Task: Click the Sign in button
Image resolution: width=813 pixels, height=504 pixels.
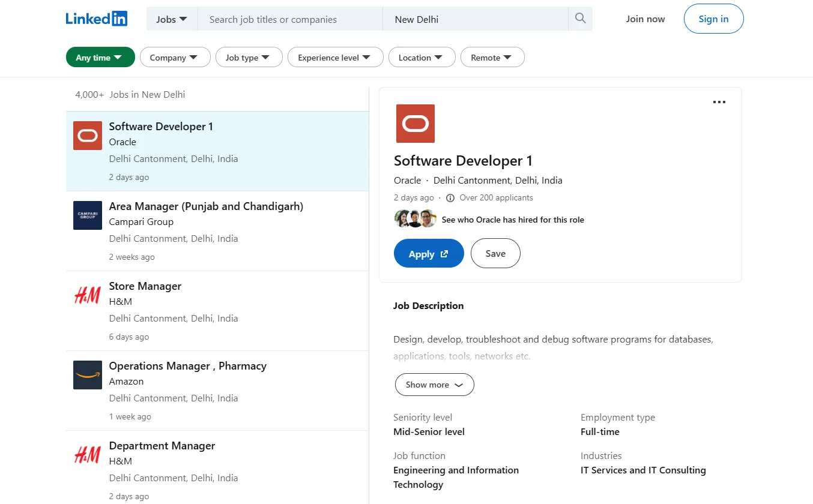Action: click(713, 19)
